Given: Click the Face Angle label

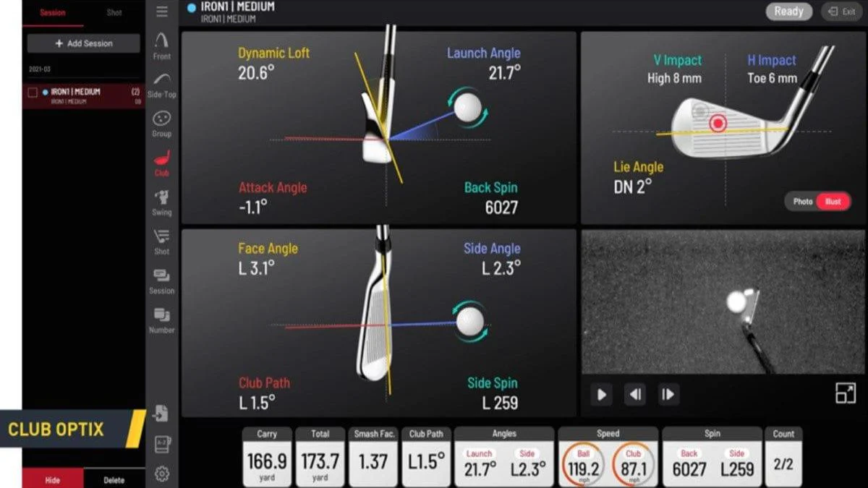Looking at the screenshot, I should pyautogui.click(x=268, y=248).
